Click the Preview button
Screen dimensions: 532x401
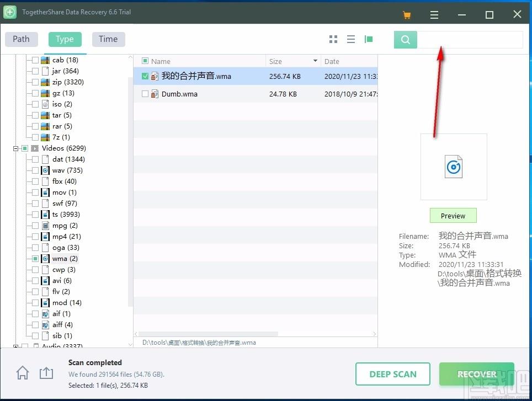point(453,216)
